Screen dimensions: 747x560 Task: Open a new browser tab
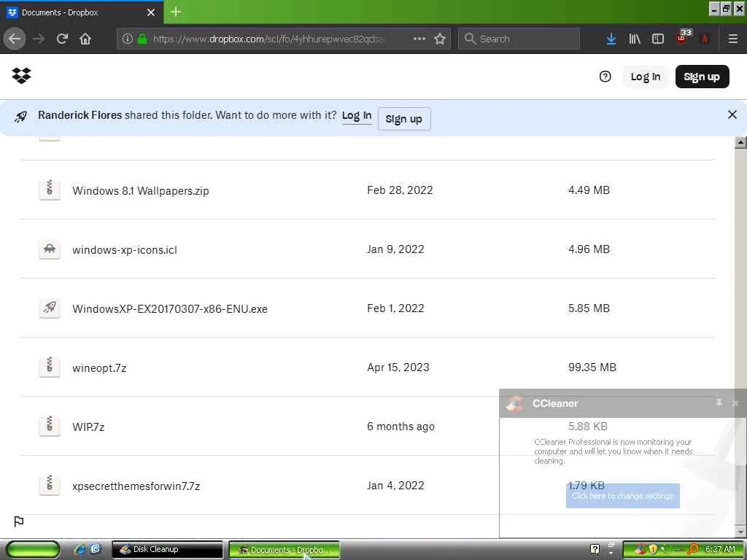click(176, 12)
